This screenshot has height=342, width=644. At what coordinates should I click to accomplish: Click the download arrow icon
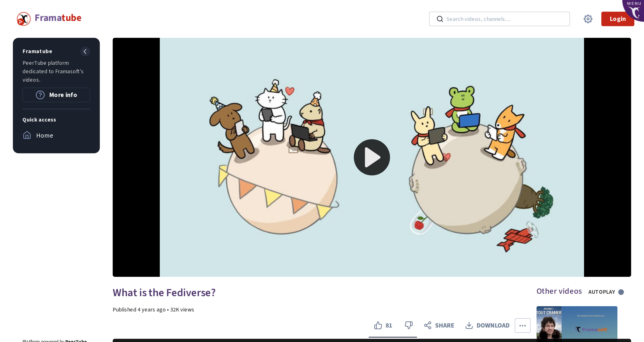tap(469, 325)
